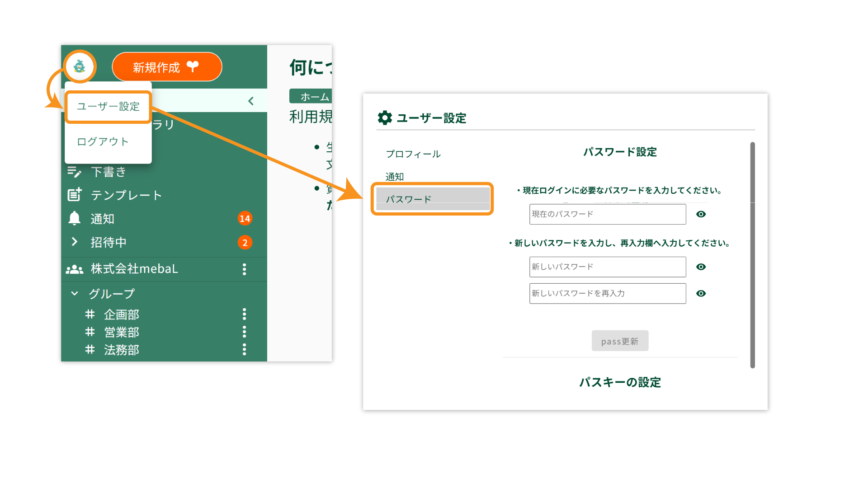Expand the 招待中 section
The height and width of the screenshot is (488, 868).
pos(75,242)
